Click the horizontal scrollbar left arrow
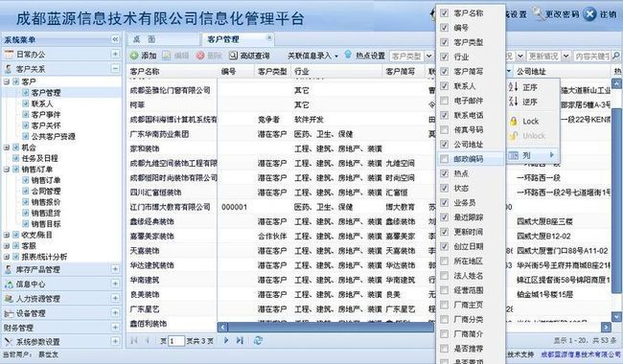623x364 pixels. (222, 328)
